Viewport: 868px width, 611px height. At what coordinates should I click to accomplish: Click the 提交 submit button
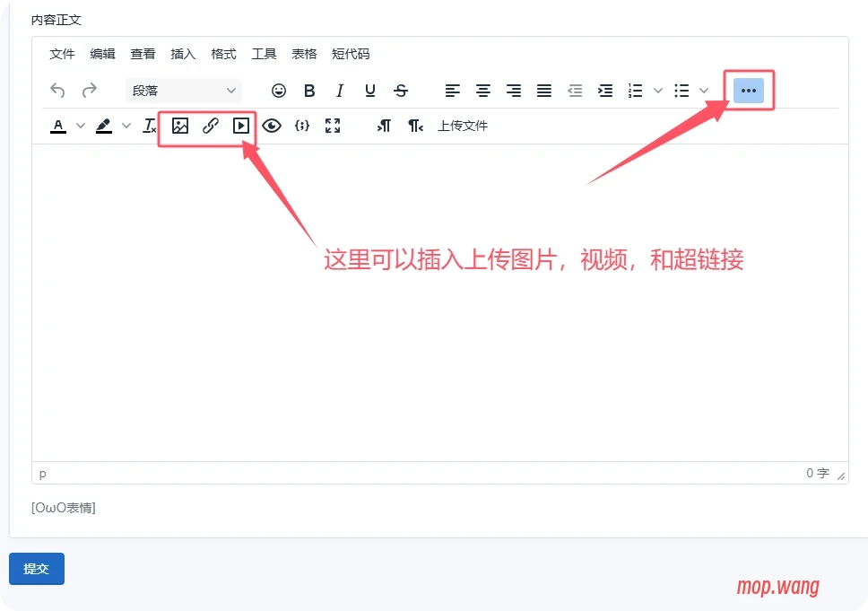pyautogui.click(x=36, y=568)
